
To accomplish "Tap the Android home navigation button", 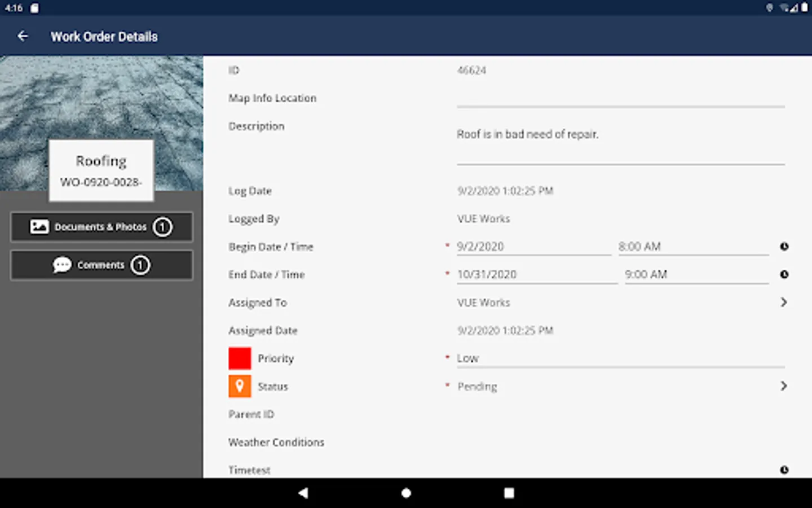I will click(x=406, y=493).
